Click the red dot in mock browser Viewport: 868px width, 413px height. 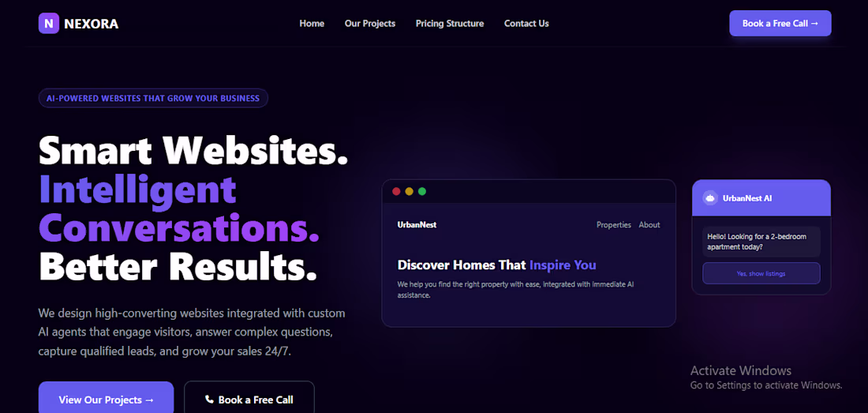coord(396,192)
